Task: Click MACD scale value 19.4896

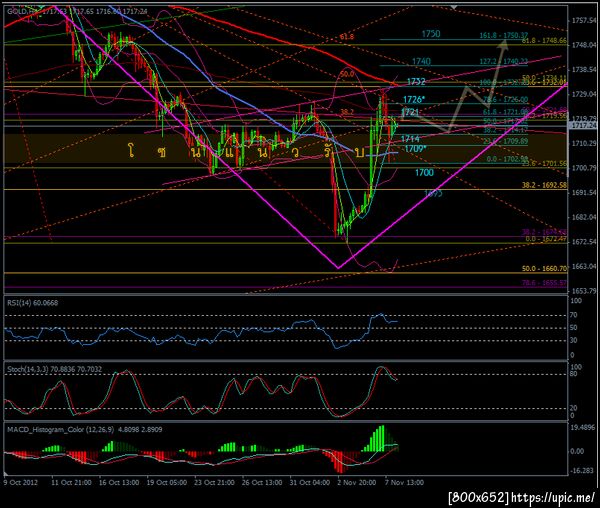Action: tap(583, 428)
